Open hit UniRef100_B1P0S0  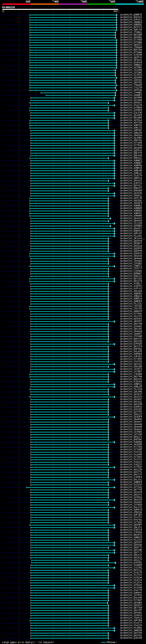(x=131, y=17)
